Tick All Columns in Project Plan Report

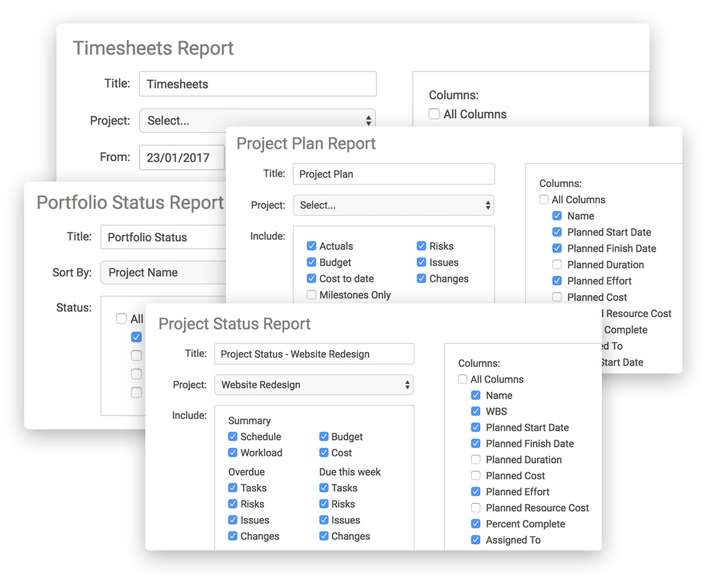(544, 200)
